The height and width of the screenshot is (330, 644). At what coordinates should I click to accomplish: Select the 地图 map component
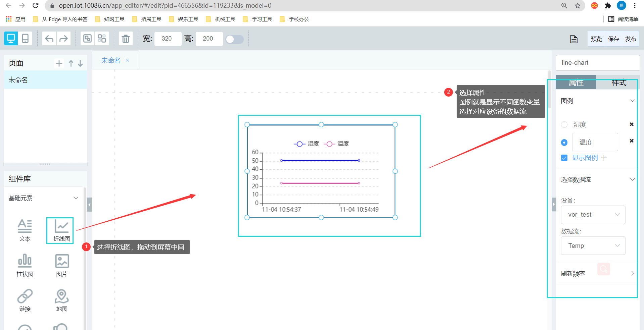tap(62, 300)
